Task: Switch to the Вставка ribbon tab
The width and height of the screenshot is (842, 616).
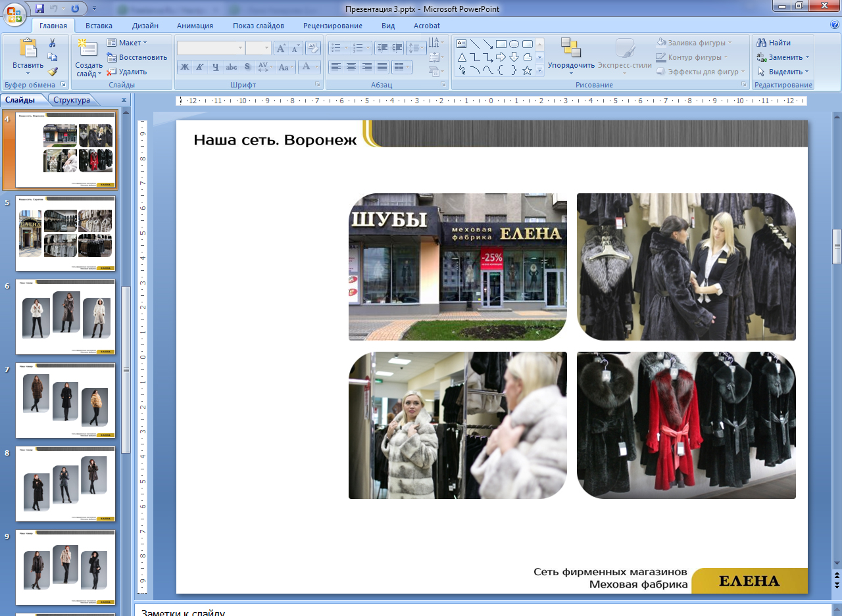Action: click(99, 26)
